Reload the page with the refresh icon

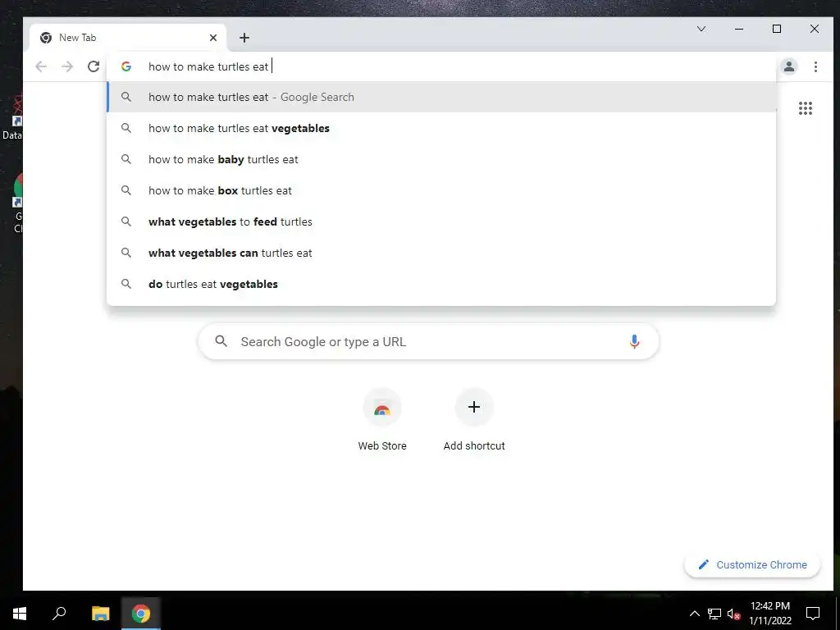pyautogui.click(x=94, y=66)
